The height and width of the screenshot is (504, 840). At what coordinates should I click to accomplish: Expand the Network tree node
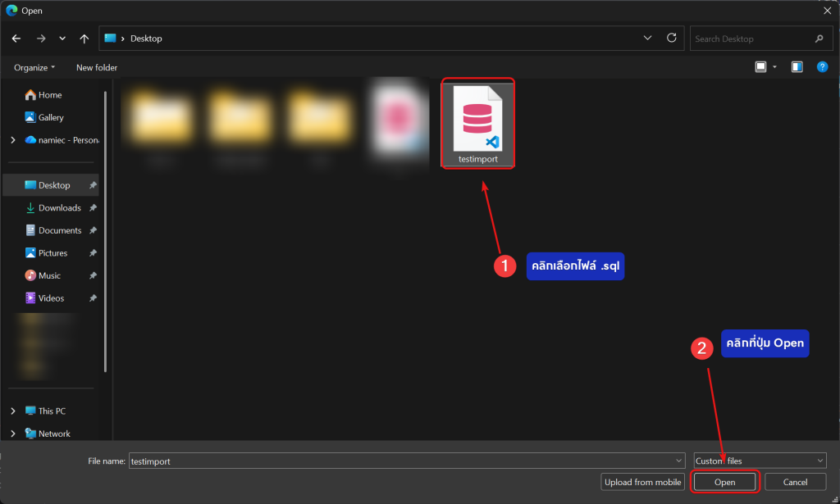(x=13, y=434)
